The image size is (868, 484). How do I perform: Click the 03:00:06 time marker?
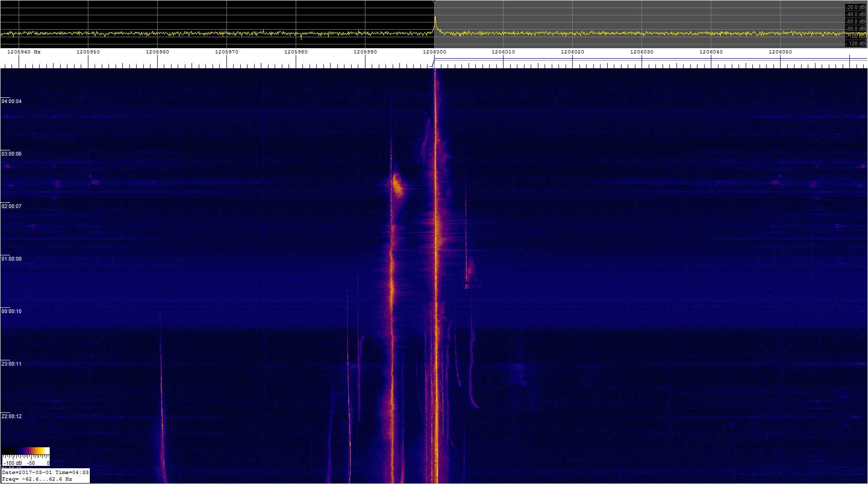coord(11,154)
